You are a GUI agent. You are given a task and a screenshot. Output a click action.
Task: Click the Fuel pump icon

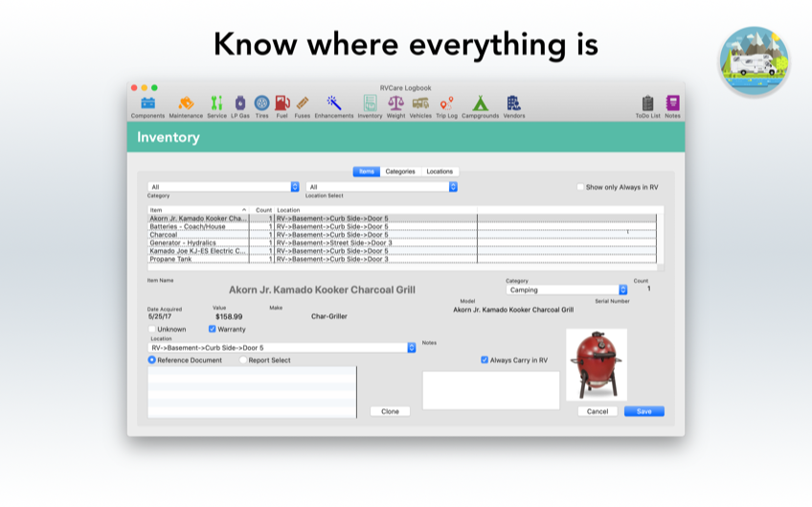click(282, 104)
